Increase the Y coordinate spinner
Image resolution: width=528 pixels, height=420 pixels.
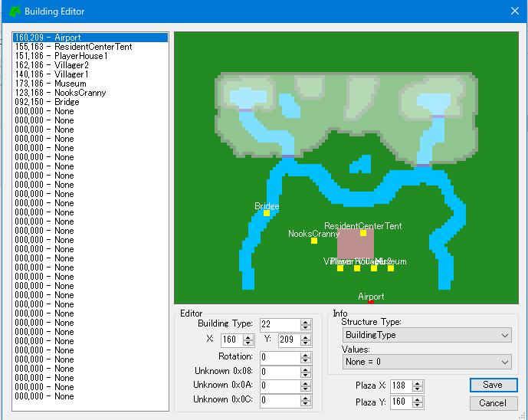tap(306, 337)
